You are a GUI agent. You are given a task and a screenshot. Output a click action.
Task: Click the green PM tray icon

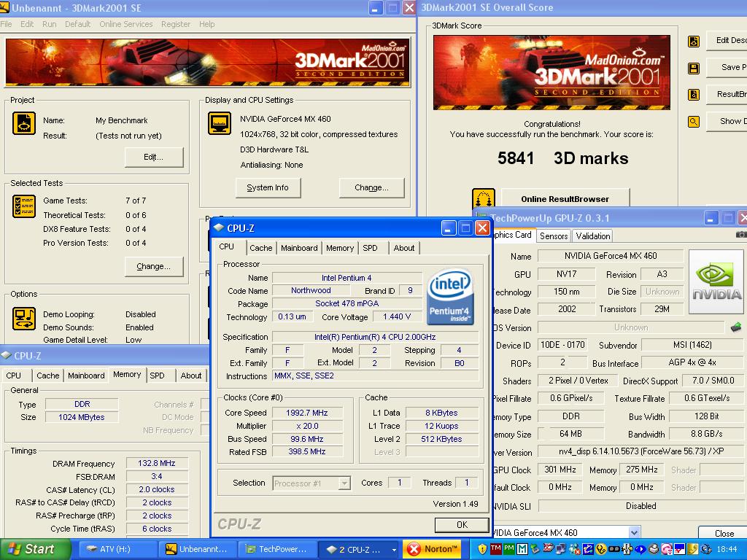(x=508, y=548)
